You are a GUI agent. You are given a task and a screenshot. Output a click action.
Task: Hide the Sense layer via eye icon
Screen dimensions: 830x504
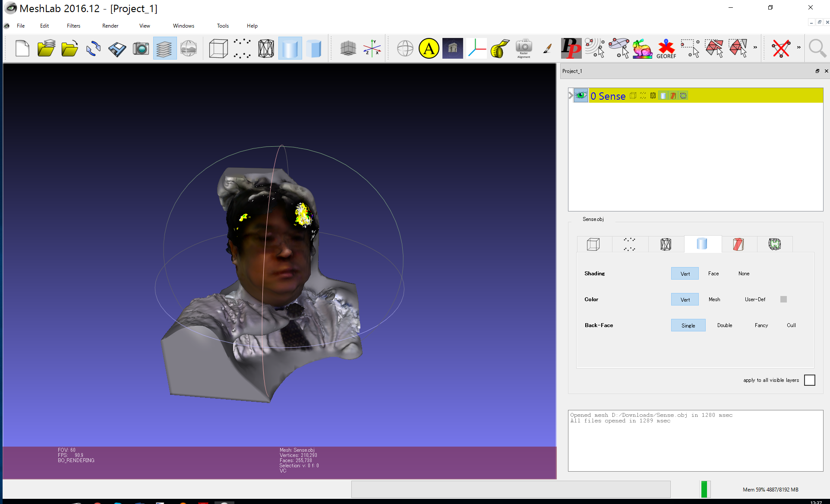581,95
